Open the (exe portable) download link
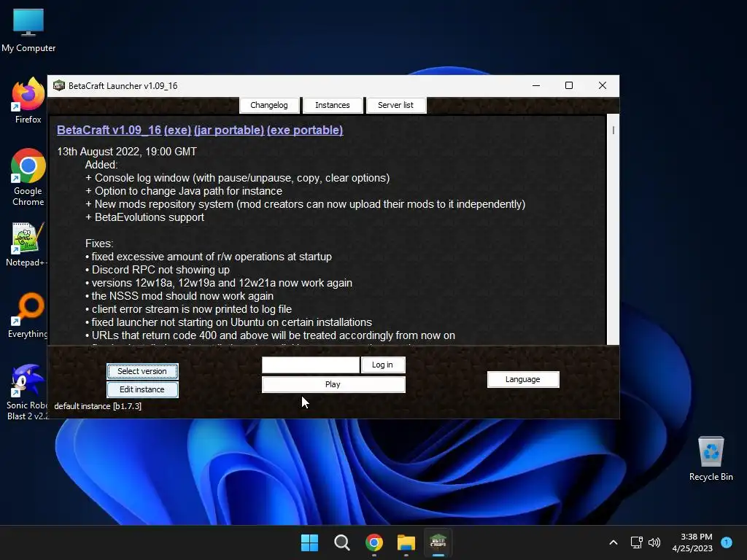 coord(305,130)
